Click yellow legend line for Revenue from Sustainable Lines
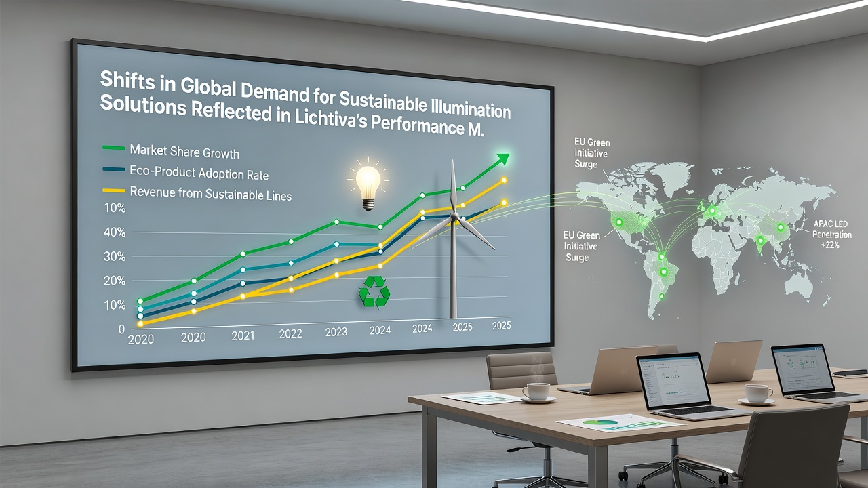 tap(113, 191)
